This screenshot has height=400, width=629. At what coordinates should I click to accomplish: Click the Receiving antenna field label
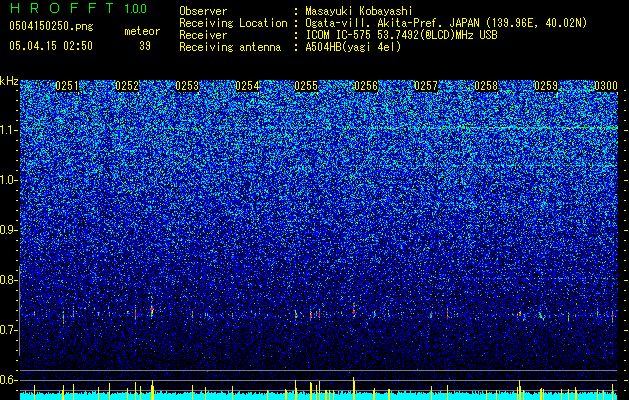[x=230, y=47]
